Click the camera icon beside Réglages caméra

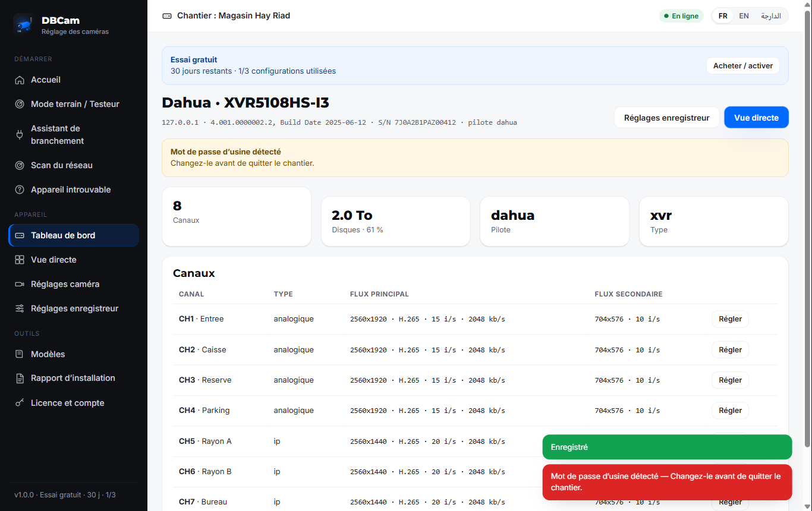pyautogui.click(x=20, y=285)
